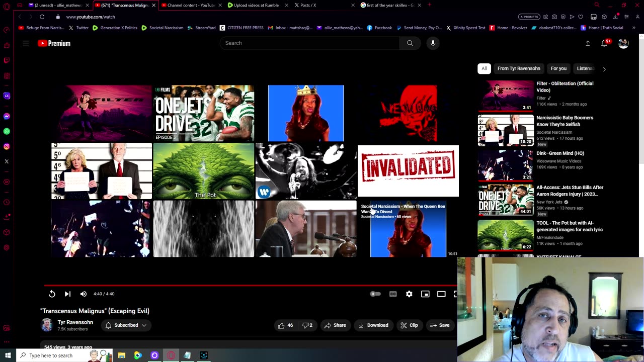This screenshot has width=644, height=362.
Task: Like the video with thumbs up
Action: [285, 325]
